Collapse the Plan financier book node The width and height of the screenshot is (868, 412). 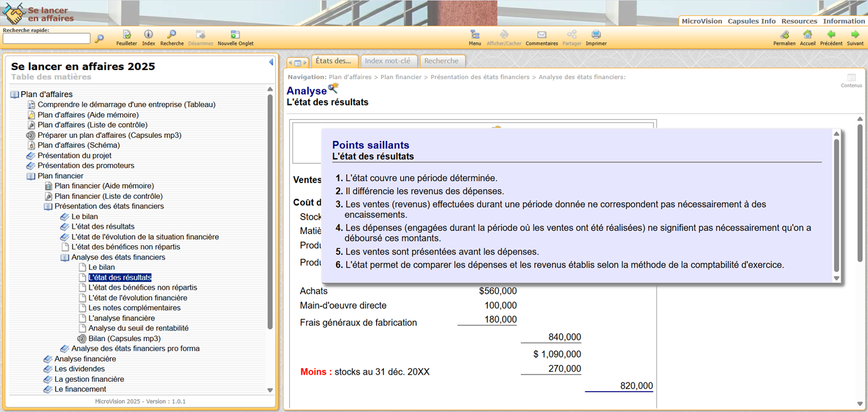[31, 176]
